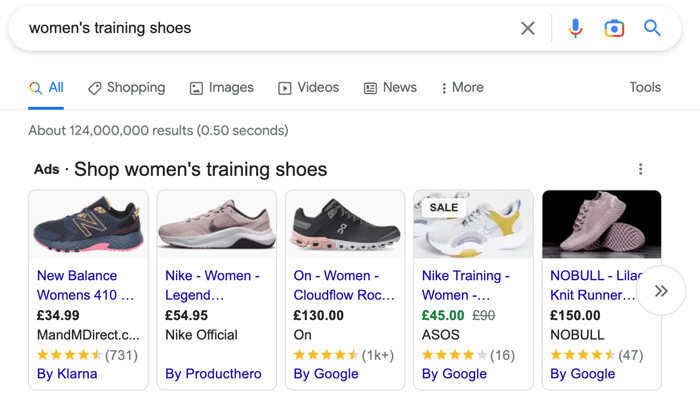
Task: Click the blue magnifier search button
Action: [x=652, y=28]
